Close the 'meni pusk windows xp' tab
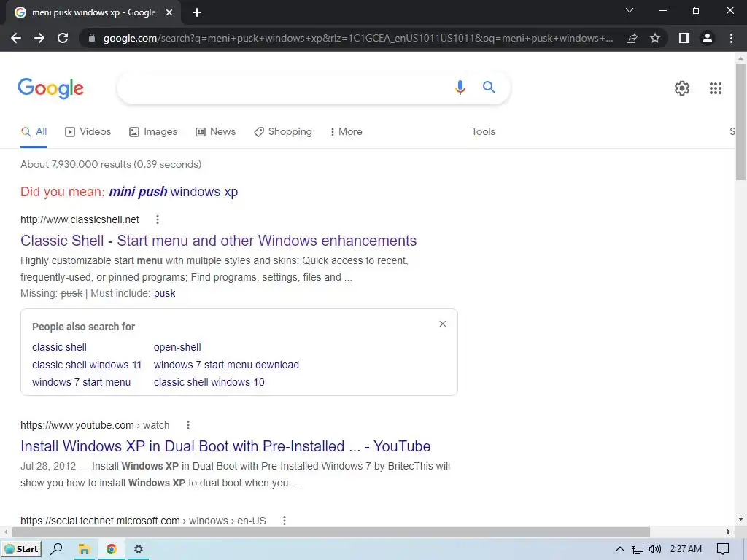Viewport: 747px width, 560px height. 169,12
